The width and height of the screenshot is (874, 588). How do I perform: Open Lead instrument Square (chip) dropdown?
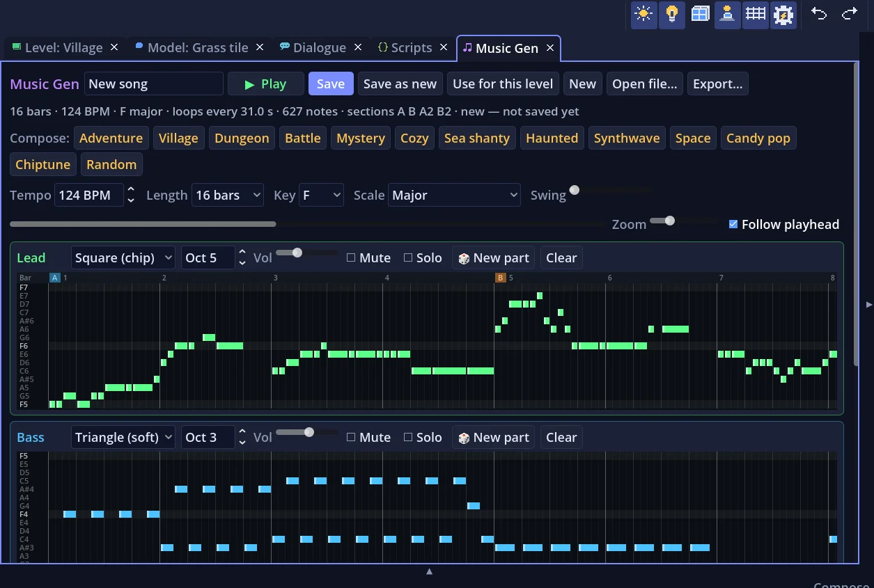123,257
